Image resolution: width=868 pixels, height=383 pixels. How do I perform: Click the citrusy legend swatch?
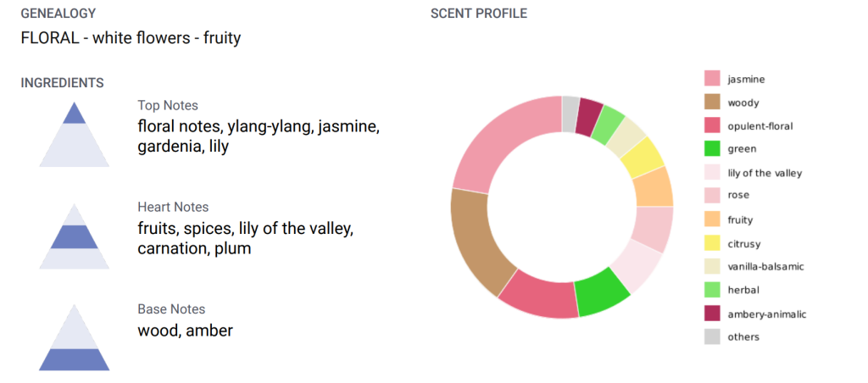click(712, 243)
